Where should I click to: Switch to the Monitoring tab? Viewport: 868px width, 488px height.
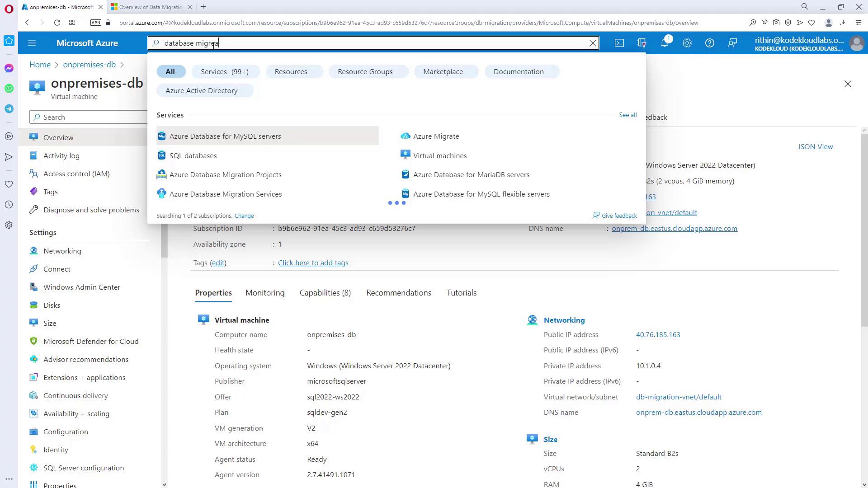[x=265, y=293]
